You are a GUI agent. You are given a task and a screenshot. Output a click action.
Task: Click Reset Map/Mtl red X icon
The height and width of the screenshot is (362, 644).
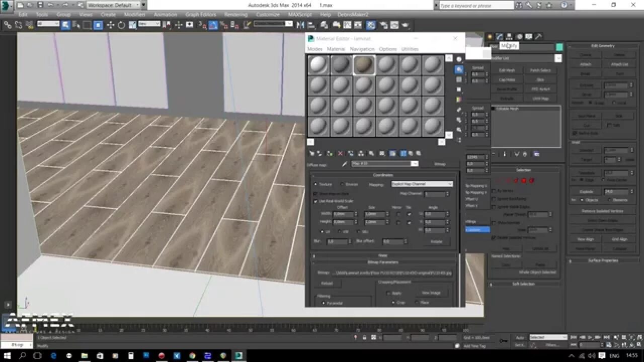coord(341,153)
